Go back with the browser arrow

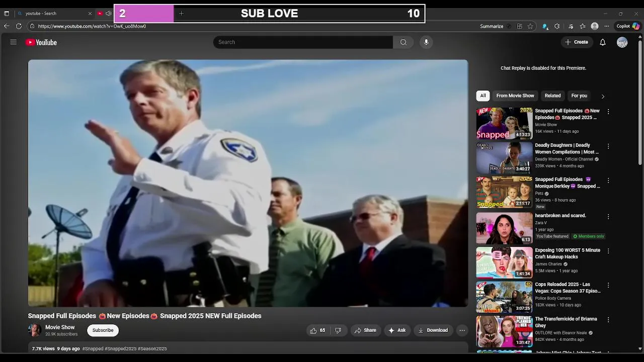7,26
